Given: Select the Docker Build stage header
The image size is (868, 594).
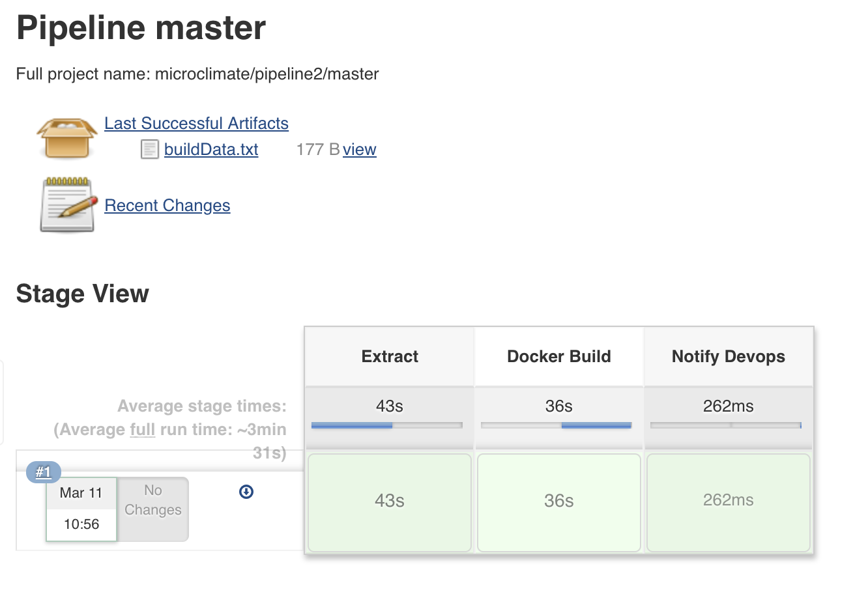Looking at the screenshot, I should click(x=559, y=356).
